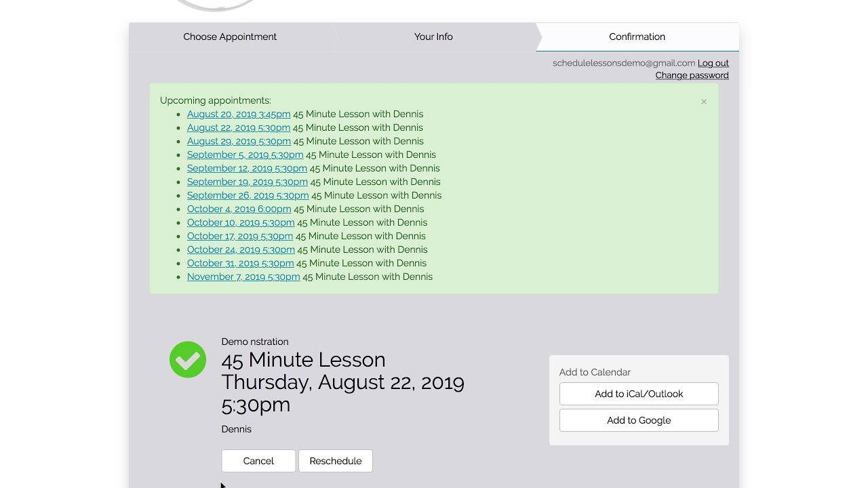Open the August 20, 2019 3:45pm appointment
Screen dimensions: 868x488
239,114
